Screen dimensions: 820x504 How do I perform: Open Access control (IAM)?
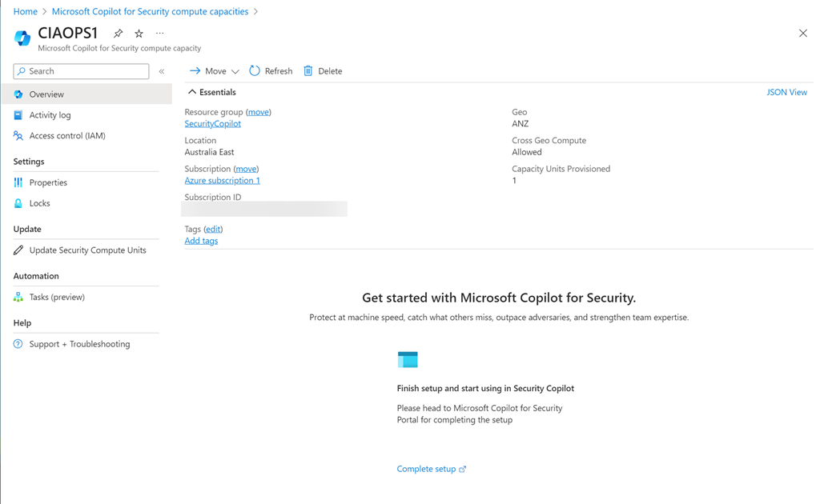tap(67, 136)
